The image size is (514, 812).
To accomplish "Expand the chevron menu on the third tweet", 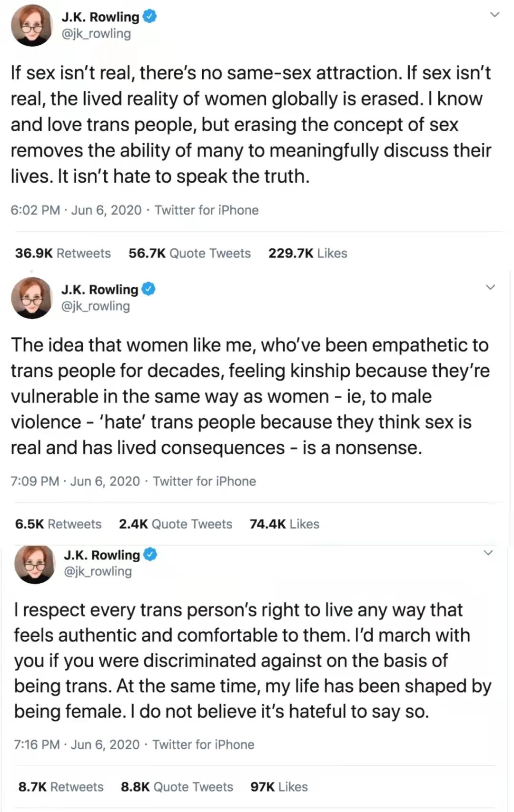I will 488,552.
